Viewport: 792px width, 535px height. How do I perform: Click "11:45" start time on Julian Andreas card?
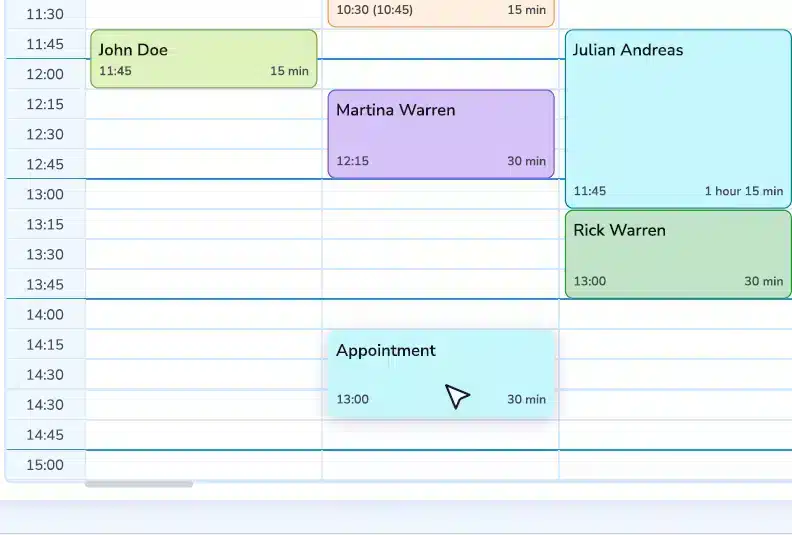(x=589, y=191)
